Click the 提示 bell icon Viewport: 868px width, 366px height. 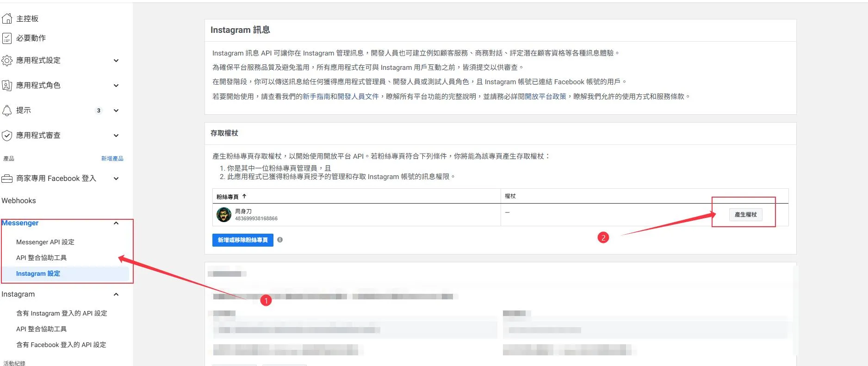tap(7, 111)
